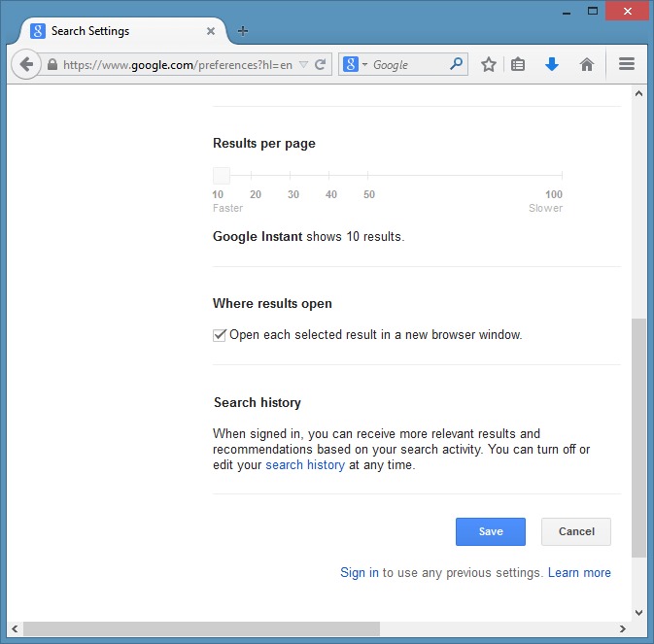Go to home page icon
Screen dimensions: 654x644
tap(586, 65)
